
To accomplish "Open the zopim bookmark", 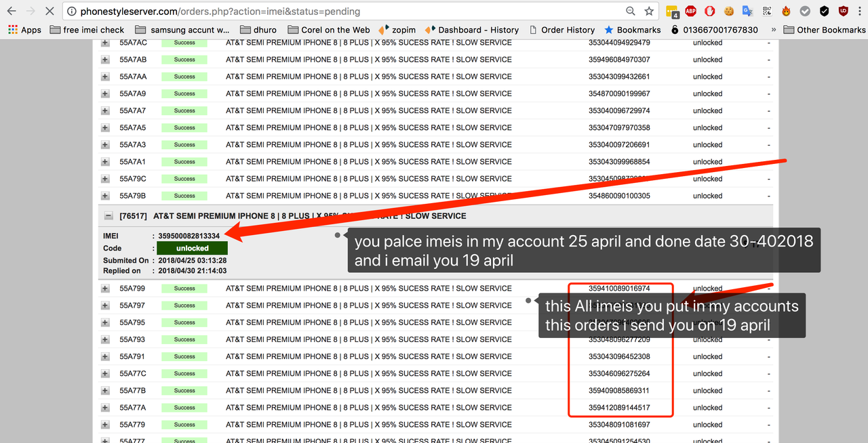I will pos(397,30).
